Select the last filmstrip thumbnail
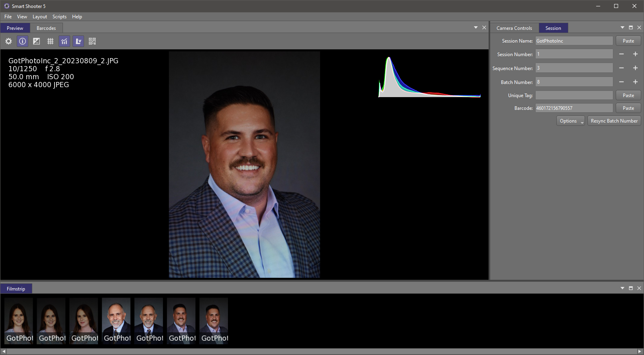 (x=214, y=321)
